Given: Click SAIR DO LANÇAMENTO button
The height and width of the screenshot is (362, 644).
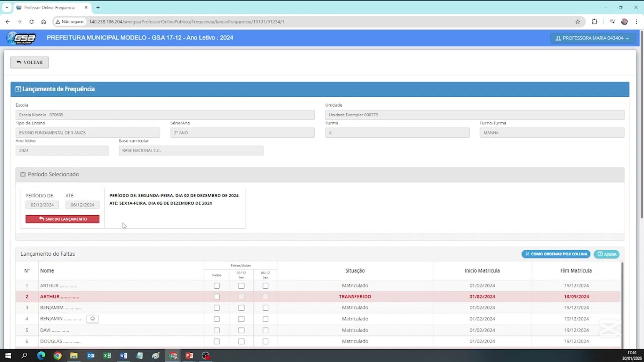Looking at the screenshot, I should point(62,219).
